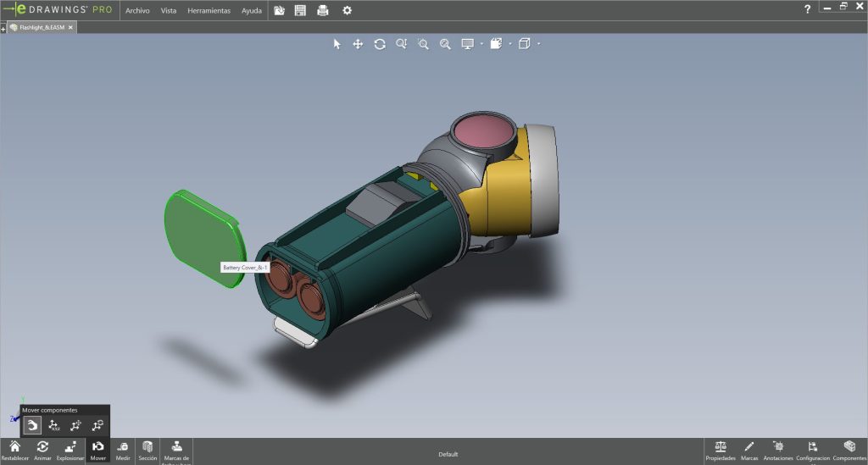Open the Anotaciones panel

[x=778, y=451]
